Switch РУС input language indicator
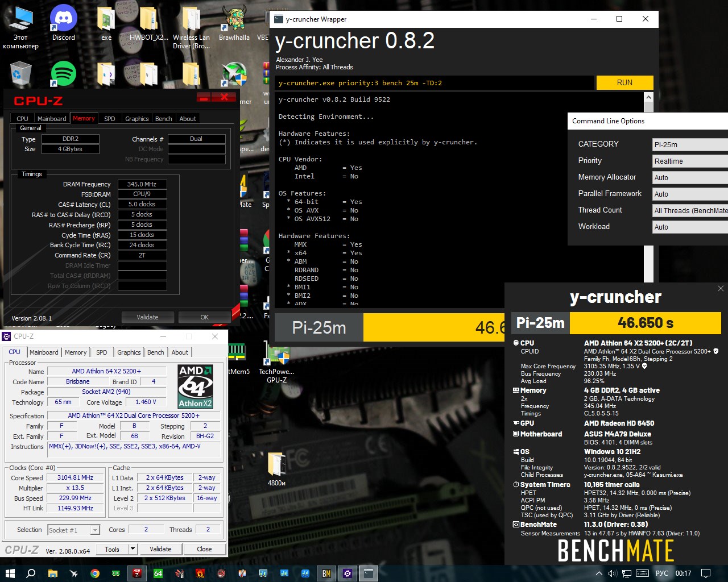728x582 pixels. coord(662,573)
